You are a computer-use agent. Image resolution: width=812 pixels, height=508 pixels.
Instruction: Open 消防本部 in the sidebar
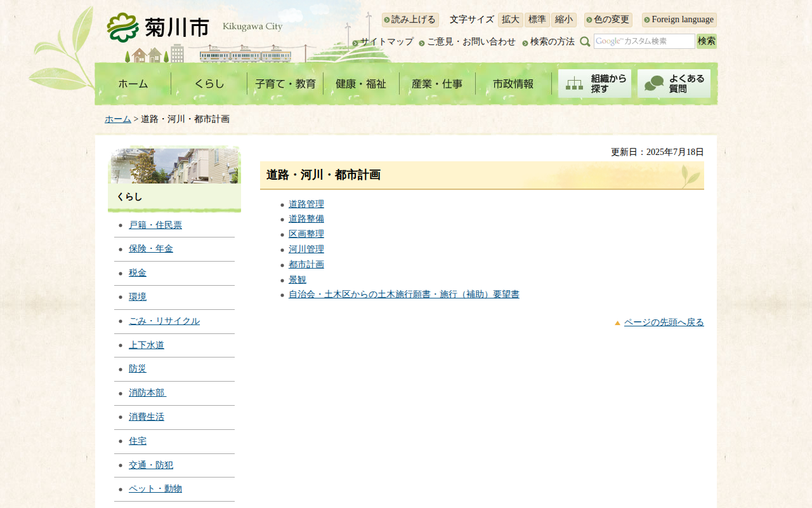[x=147, y=393]
